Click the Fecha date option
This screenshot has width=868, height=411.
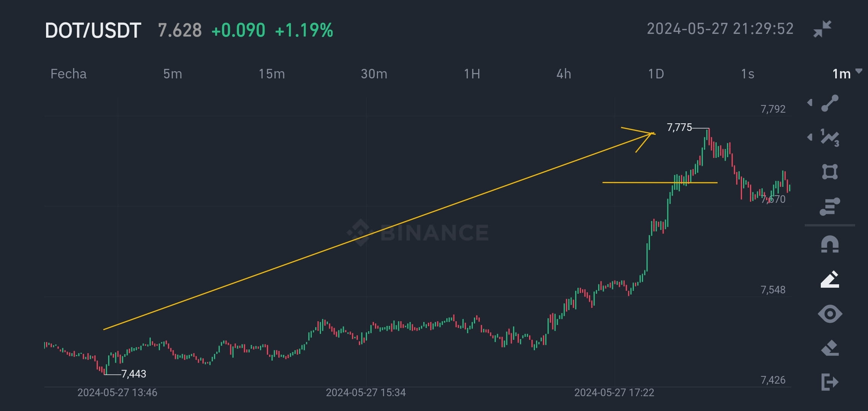click(x=69, y=74)
